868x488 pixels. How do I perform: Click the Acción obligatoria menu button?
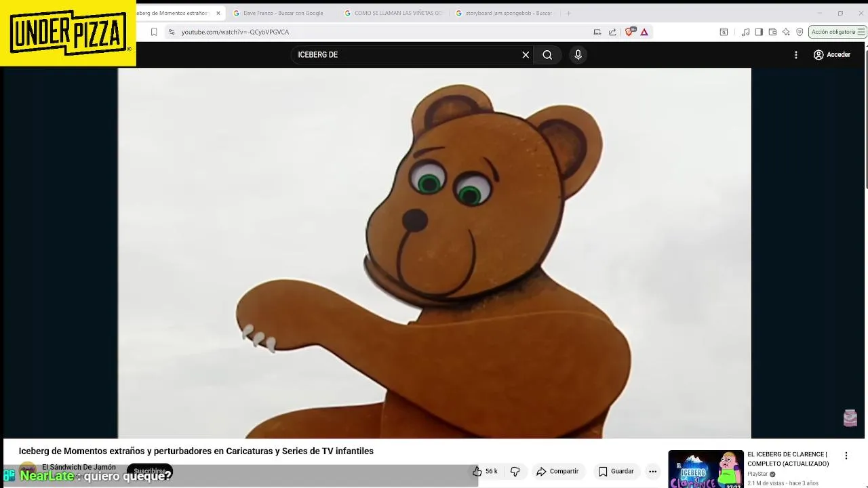coord(837,32)
